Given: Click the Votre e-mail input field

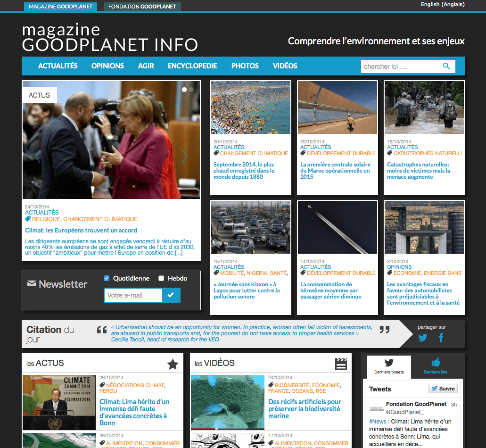Looking at the screenshot, I should coord(133,295).
